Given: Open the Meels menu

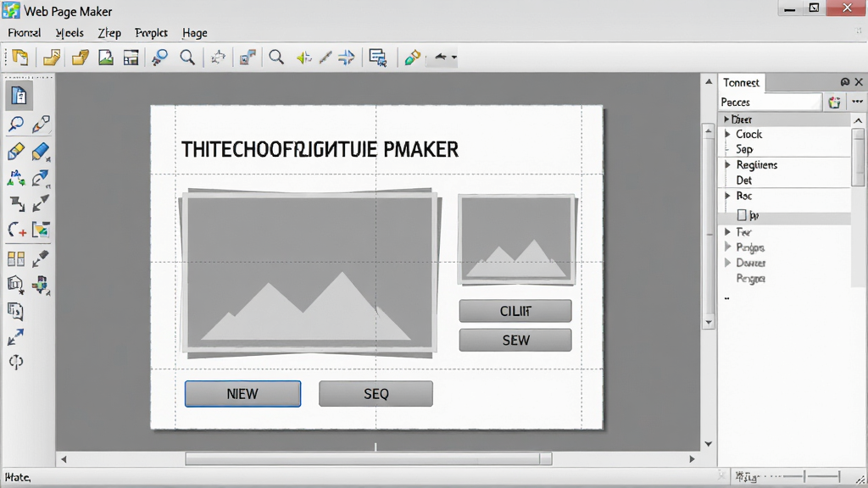Looking at the screenshot, I should point(70,33).
